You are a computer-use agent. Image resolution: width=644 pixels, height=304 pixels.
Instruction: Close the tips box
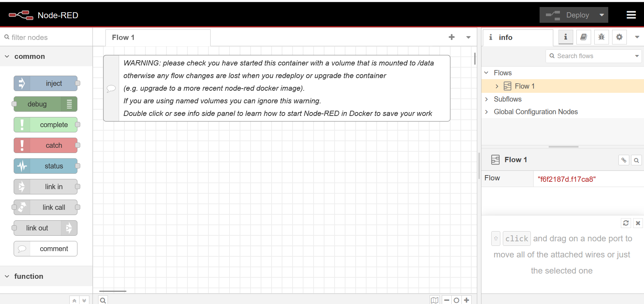click(x=638, y=223)
